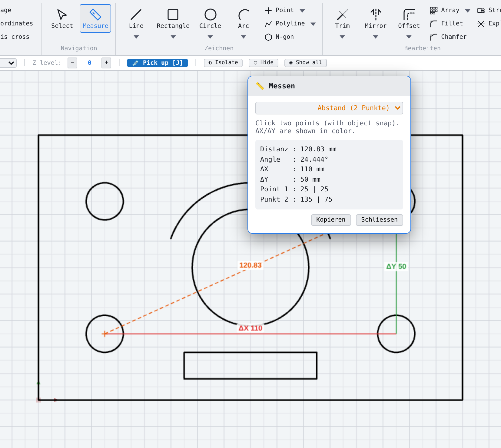Click the Punkt 2 coordinates row
Viewport: 501px width, 448px height.
pos(296,199)
